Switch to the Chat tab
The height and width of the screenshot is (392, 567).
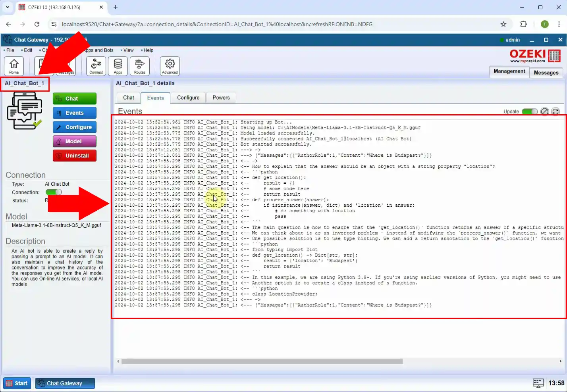coord(129,98)
